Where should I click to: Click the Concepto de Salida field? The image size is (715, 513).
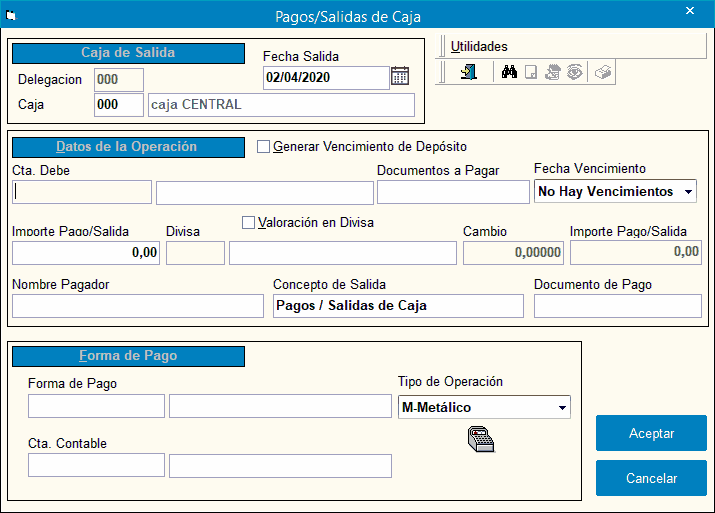(x=398, y=306)
